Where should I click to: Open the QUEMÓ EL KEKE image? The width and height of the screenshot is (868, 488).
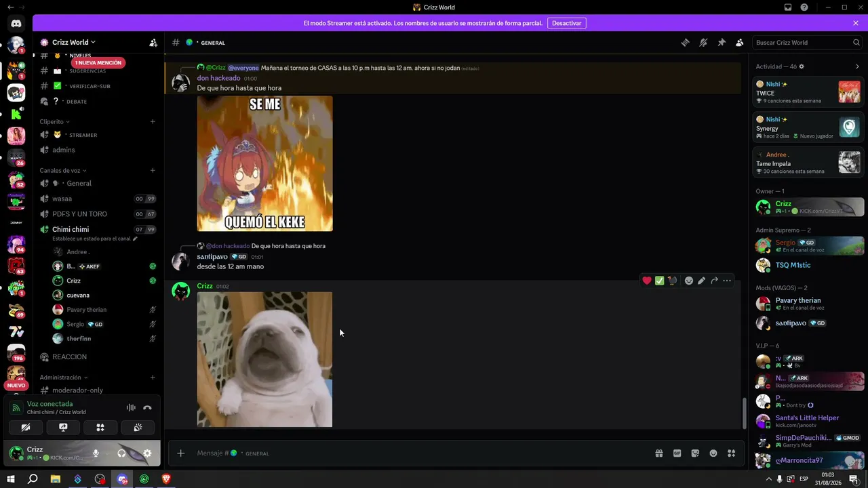tap(264, 163)
